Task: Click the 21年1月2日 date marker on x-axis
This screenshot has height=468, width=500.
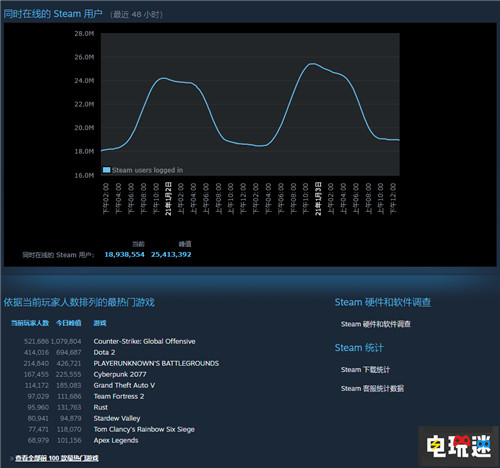Action: pos(169,199)
